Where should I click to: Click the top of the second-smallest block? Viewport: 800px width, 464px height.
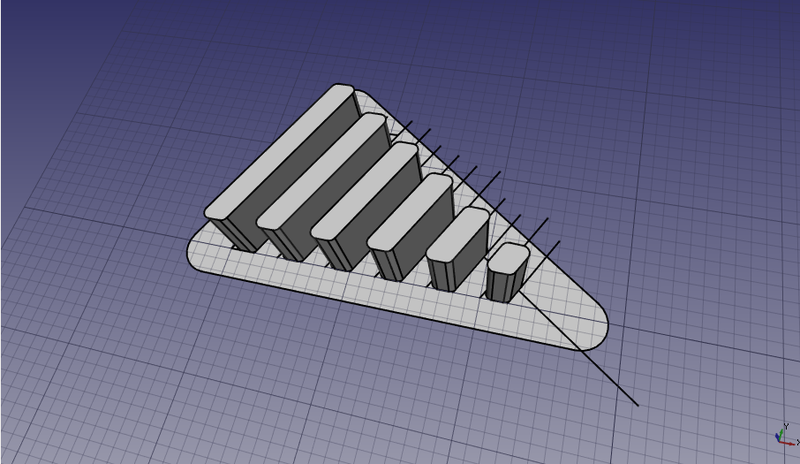pyautogui.click(x=458, y=235)
